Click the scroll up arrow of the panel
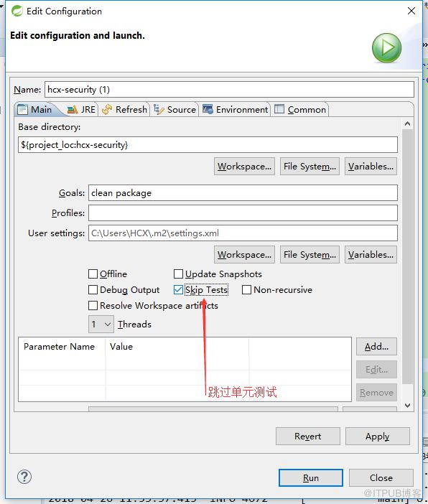The image size is (428, 504). coord(407,123)
